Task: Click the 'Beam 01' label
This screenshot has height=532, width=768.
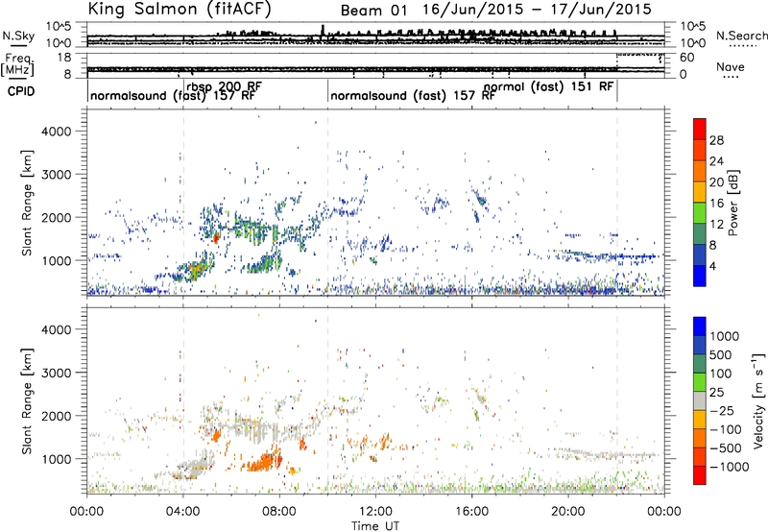Action: [373, 11]
